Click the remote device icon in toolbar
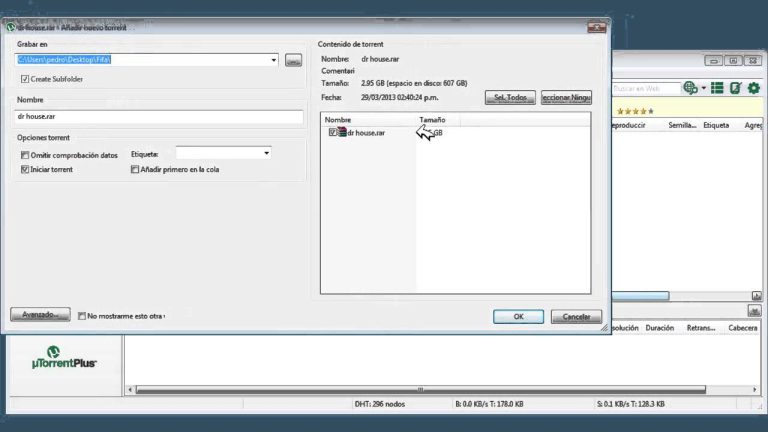The image size is (768, 432). [735, 88]
